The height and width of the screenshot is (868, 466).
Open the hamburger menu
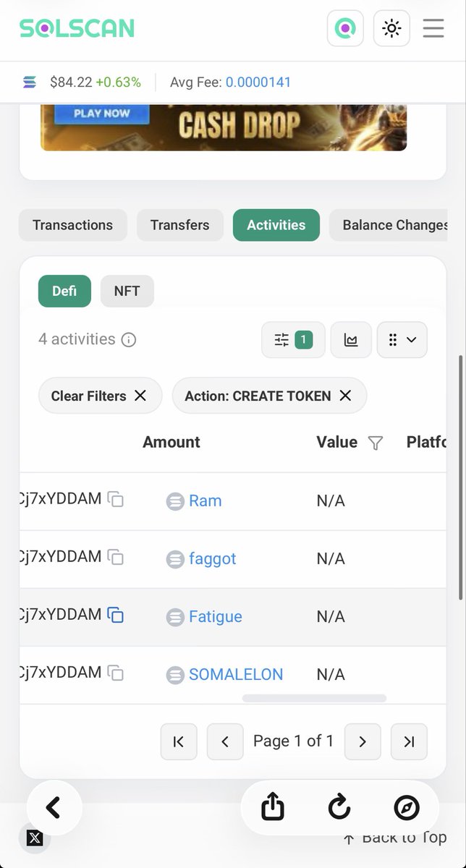point(433,28)
